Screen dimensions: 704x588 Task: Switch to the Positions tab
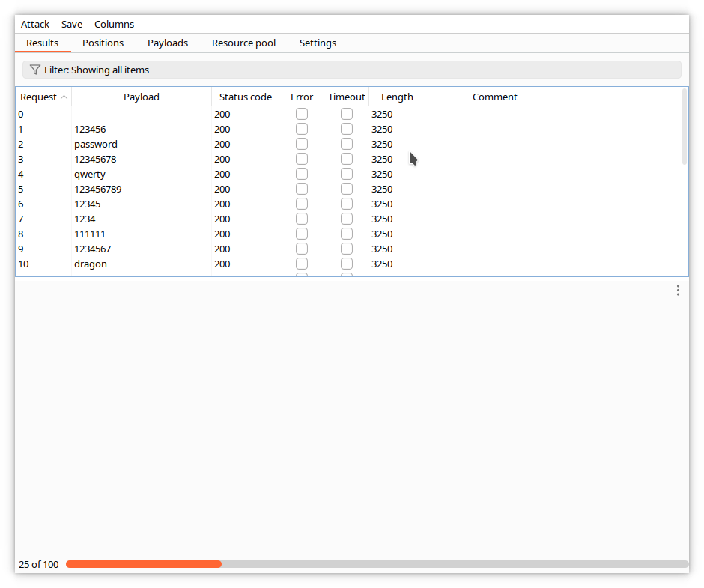[103, 43]
